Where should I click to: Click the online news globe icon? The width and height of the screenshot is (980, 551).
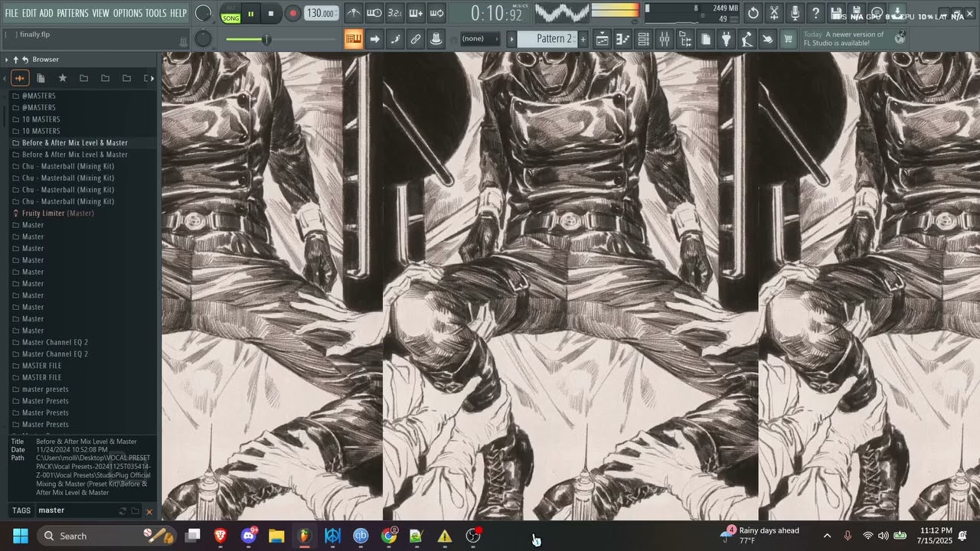pos(900,38)
